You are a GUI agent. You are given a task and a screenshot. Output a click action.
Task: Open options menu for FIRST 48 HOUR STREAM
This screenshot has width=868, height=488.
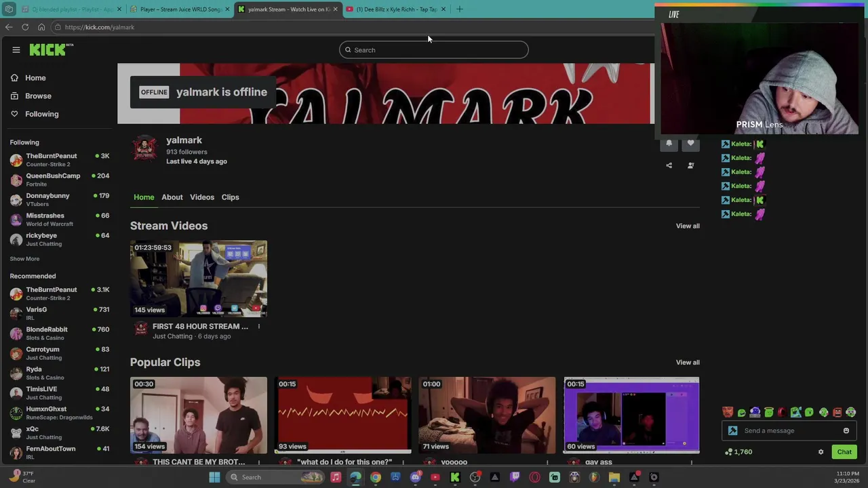[258, 327]
